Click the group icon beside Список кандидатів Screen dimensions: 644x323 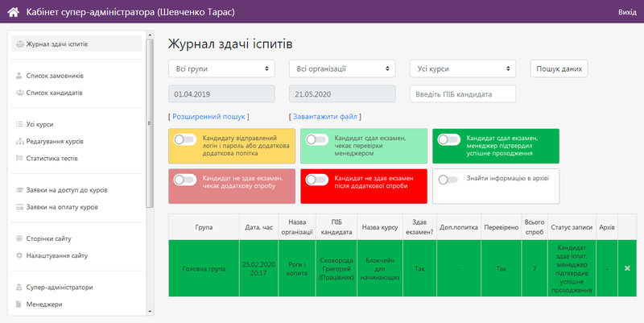tap(19, 93)
